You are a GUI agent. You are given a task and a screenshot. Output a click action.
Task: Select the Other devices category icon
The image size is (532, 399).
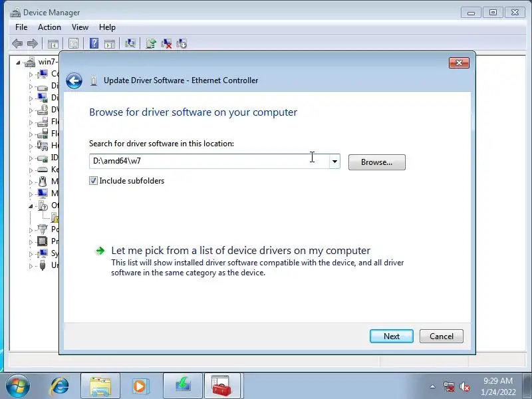coord(43,205)
